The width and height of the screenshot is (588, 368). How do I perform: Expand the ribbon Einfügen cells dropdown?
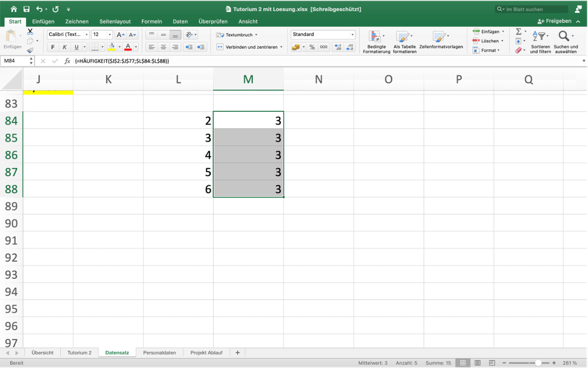tap(503, 32)
